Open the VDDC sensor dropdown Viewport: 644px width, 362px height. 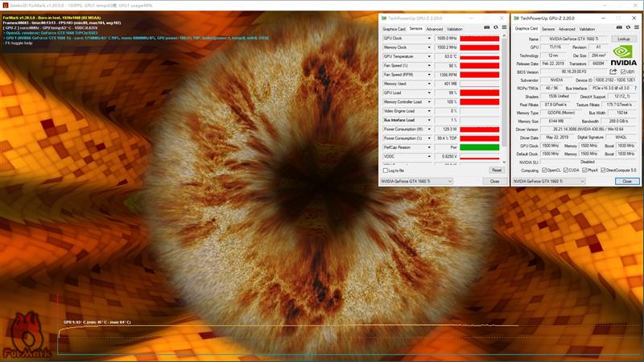pos(429,156)
